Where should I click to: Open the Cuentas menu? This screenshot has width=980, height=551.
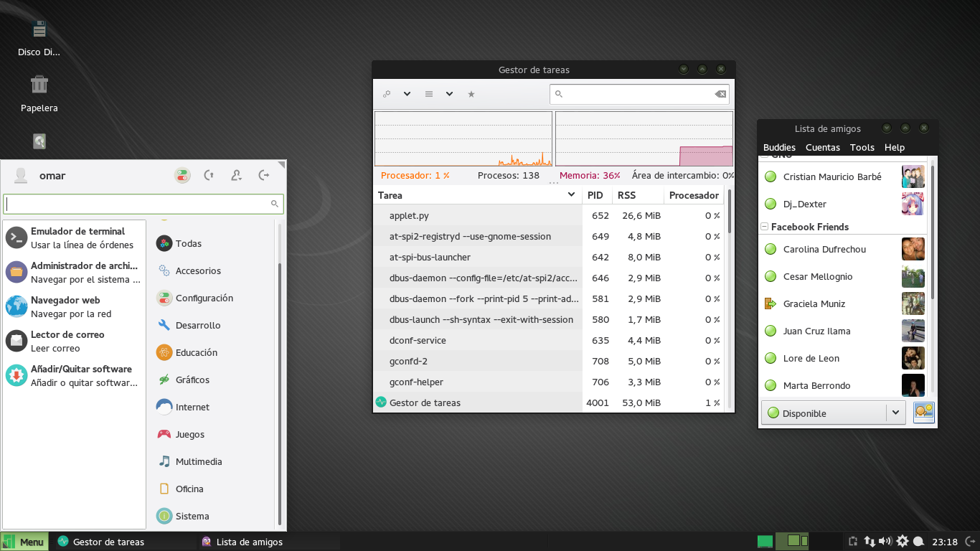823,147
